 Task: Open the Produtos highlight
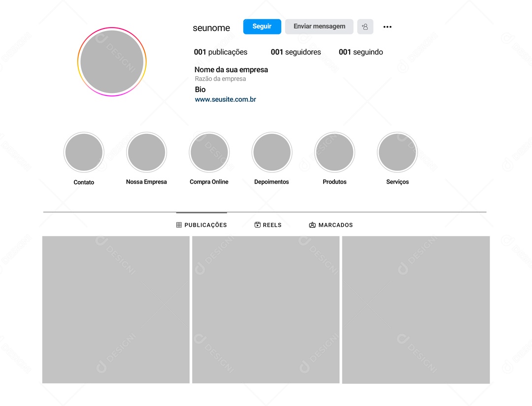point(334,152)
